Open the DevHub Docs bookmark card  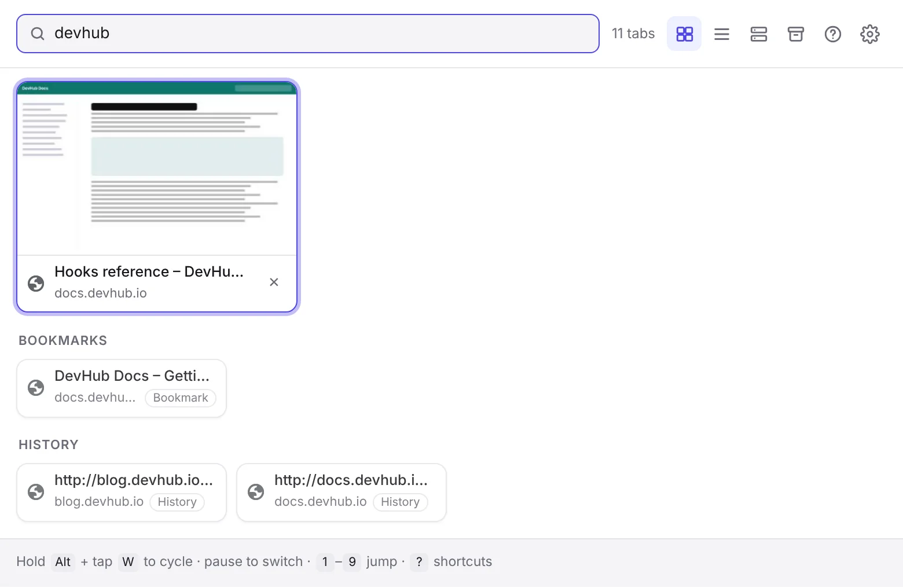122,388
